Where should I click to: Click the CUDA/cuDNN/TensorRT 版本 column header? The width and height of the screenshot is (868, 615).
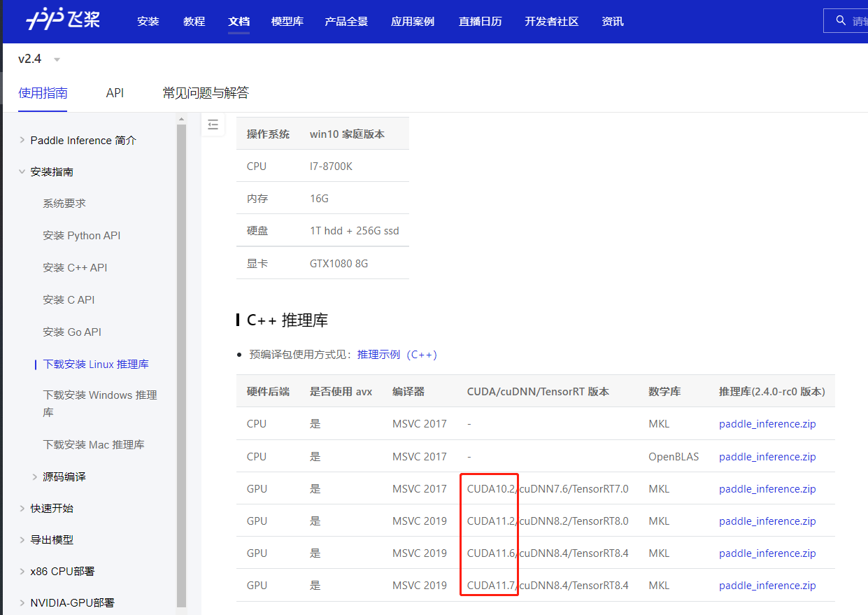(x=538, y=392)
